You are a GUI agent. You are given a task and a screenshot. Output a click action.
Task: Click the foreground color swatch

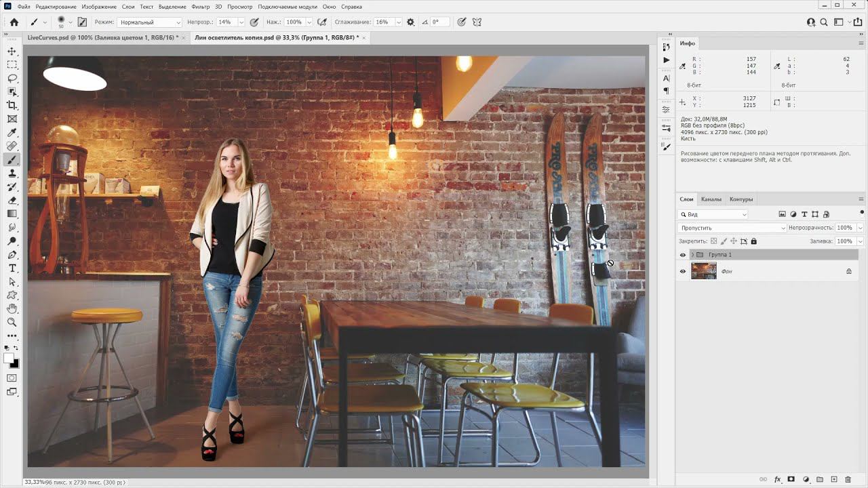pyautogui.click(x=9, y=358)
